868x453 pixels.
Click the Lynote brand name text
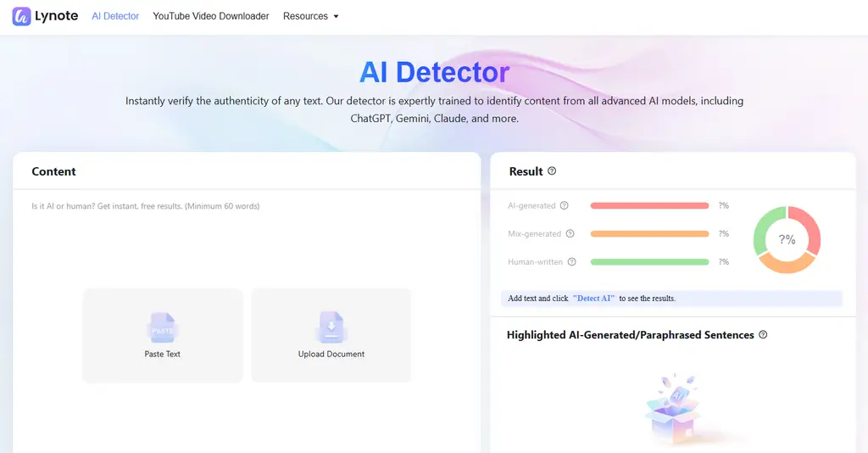tap(57, 16)
